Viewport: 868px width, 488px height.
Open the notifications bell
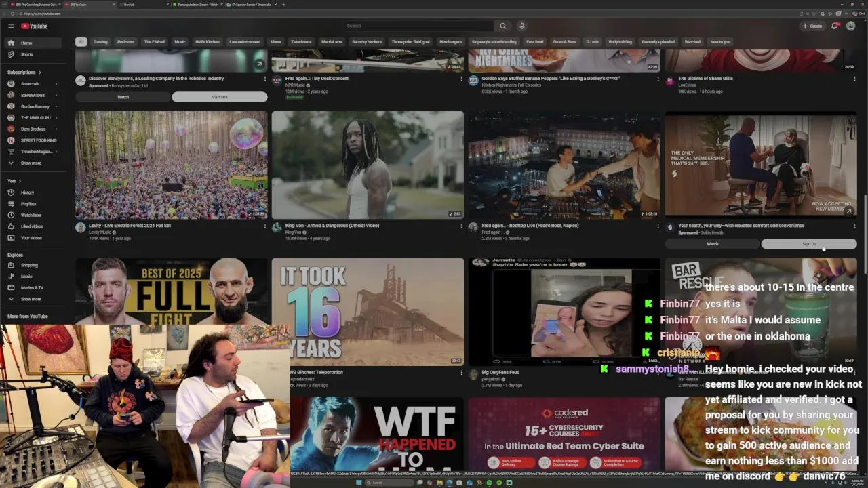point(835,26)
